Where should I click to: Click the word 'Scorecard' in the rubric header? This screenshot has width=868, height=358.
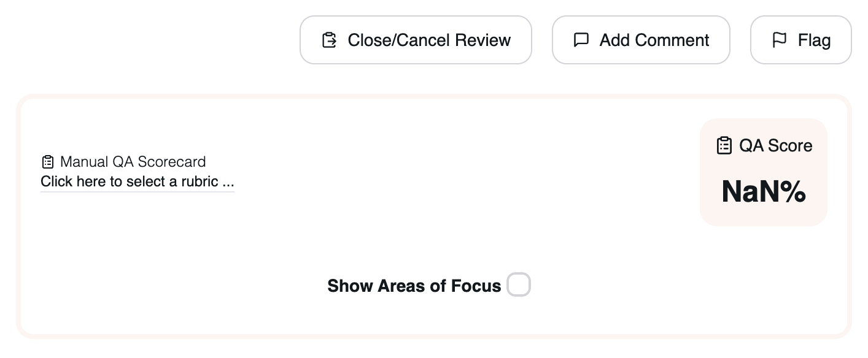click(x=171, y=162)
